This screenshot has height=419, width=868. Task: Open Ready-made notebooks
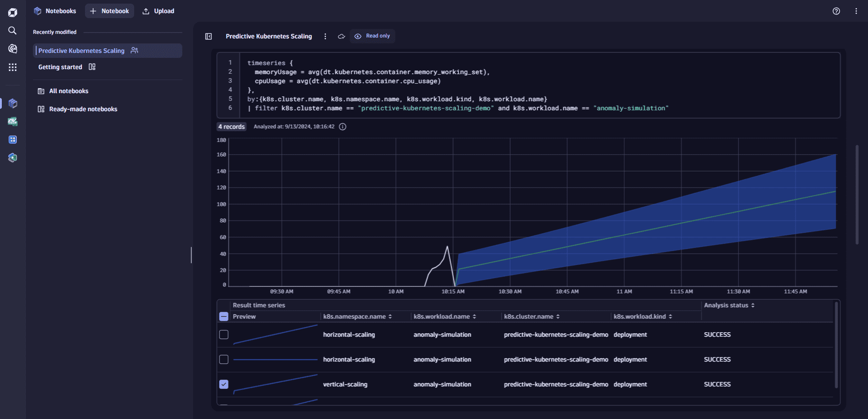(83, 109)
